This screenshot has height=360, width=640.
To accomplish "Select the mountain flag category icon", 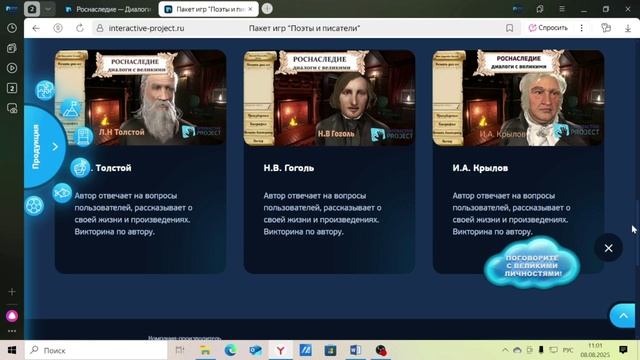I will [71, 109].
